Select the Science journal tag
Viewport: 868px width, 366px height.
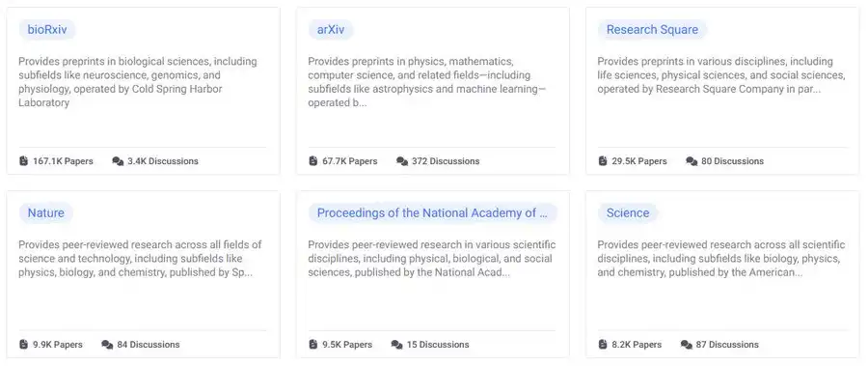coord(628,213)
